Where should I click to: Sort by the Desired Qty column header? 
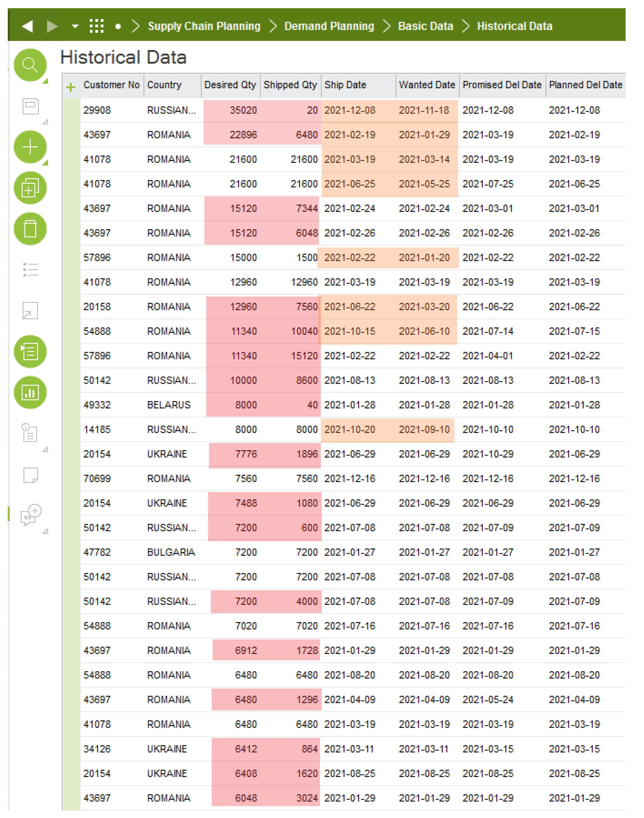[x=230, y=85]
